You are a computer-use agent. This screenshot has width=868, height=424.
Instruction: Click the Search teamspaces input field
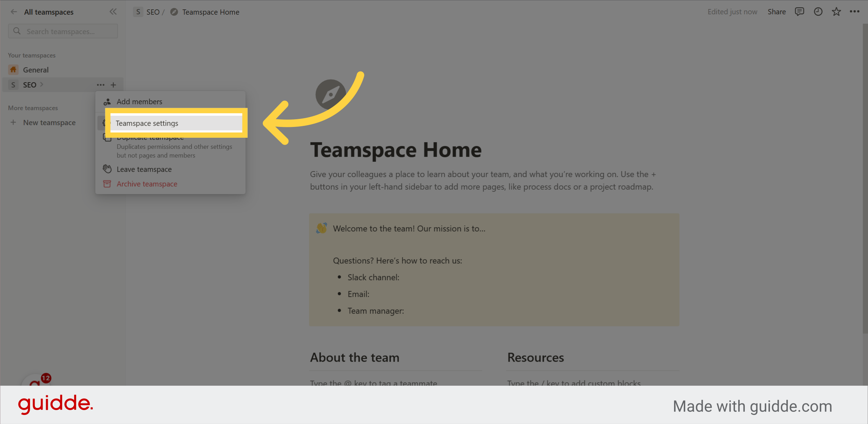pyautogui.click(x=63, y=31)
